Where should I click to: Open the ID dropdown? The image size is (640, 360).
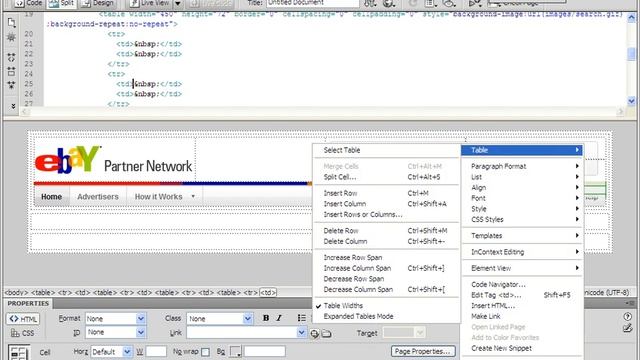[x=116, y=332]
